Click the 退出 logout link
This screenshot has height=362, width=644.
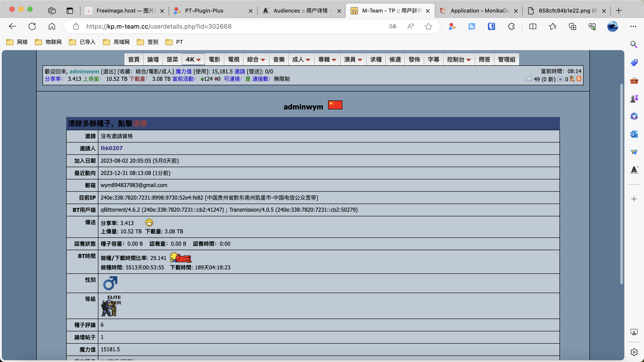[x=108, y=72]
